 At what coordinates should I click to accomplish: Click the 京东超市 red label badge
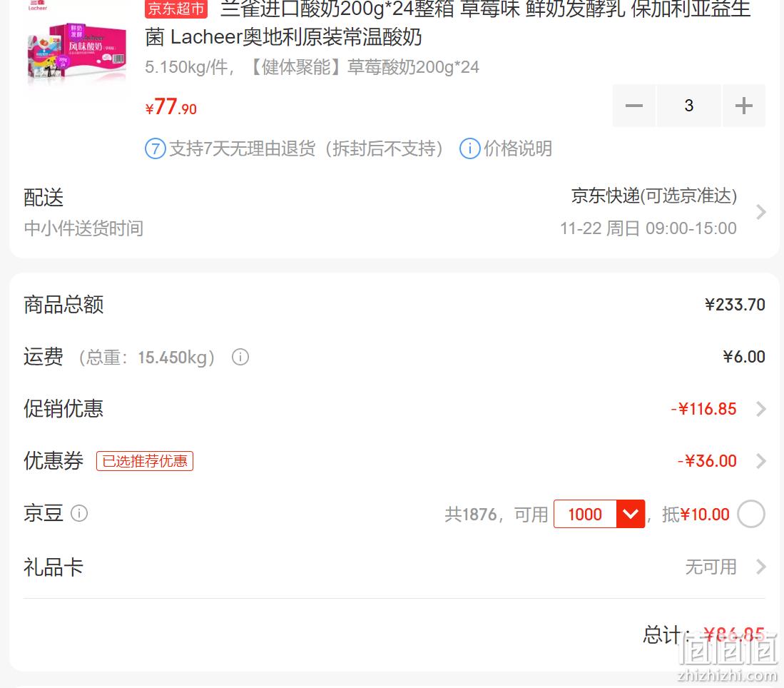pyautogui.click(x=176, y=9)
